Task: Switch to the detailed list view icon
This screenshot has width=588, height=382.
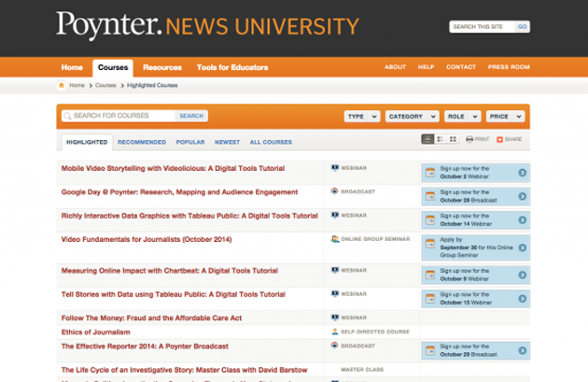Action: (x=441, y=139)
